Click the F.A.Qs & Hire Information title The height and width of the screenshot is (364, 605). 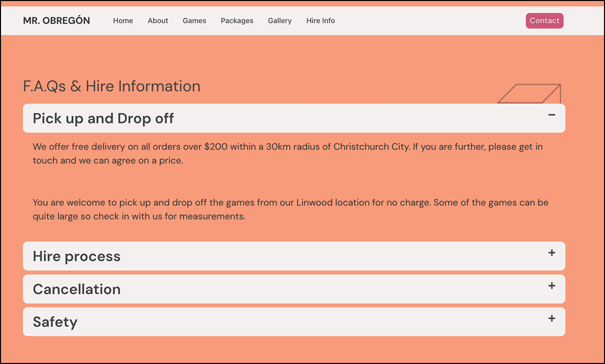[112, 86]
